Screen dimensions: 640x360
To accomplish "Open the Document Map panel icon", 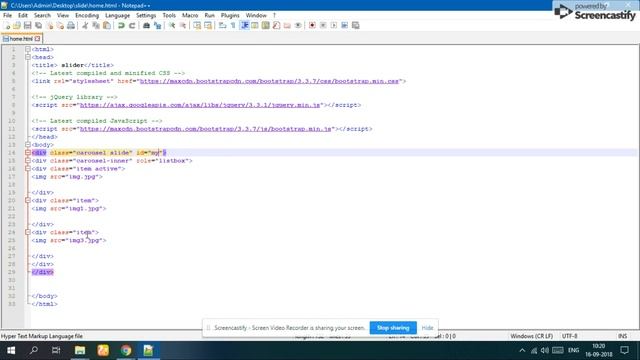I will point(266,25).
